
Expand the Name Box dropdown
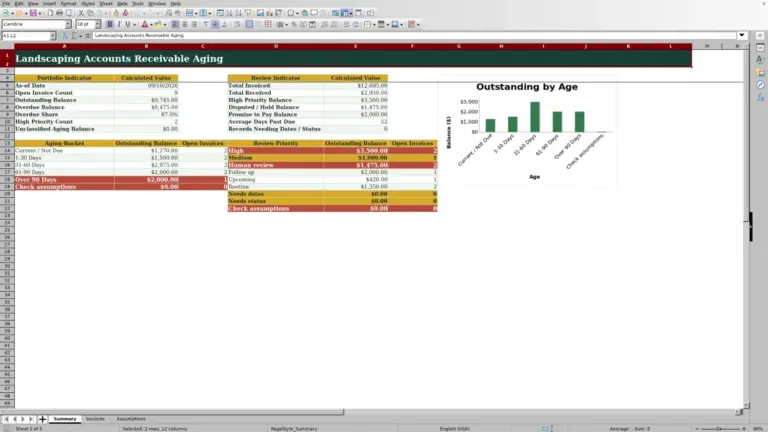(53, 36)
